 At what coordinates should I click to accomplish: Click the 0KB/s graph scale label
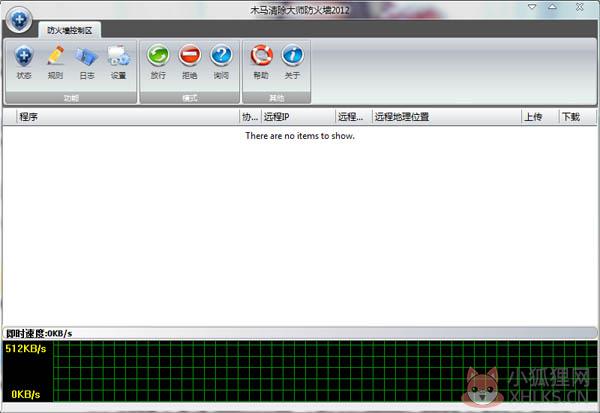tap(26, 394)
